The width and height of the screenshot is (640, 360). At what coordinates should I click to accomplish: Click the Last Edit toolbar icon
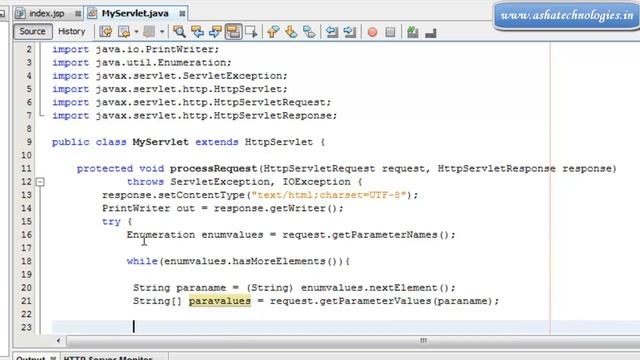[106, 32]
